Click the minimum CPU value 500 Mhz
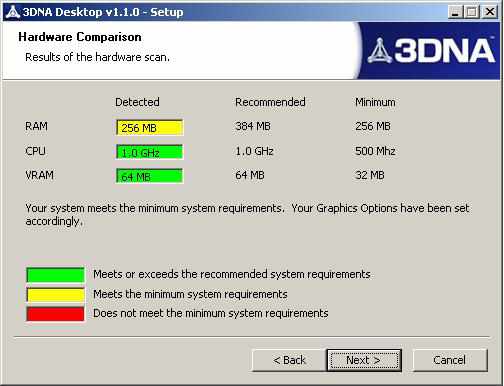 pos(375,151)
